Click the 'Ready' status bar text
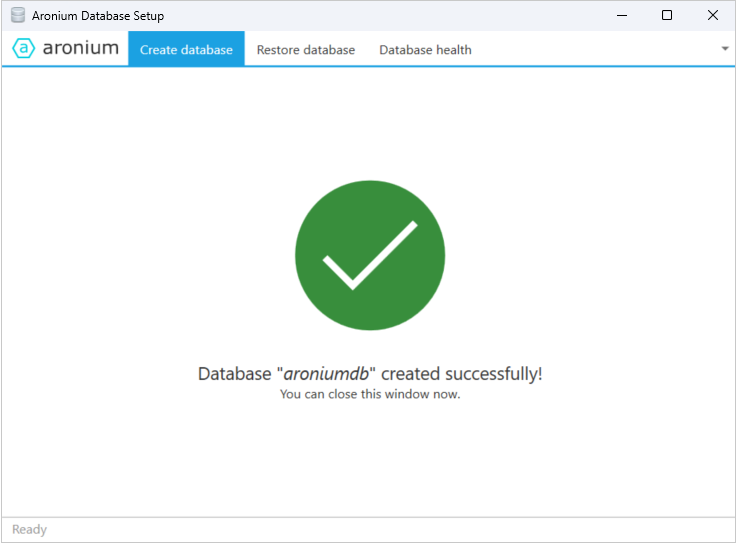737x543 pixels. [29, 529]
